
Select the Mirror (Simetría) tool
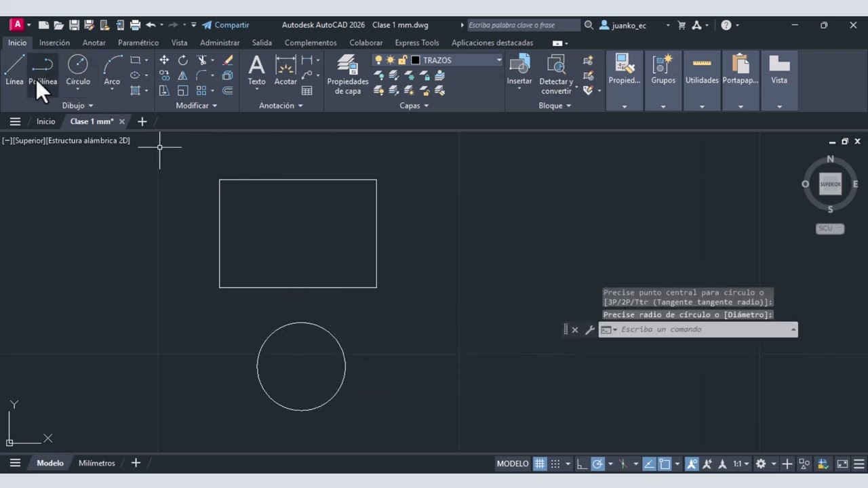click(x=182, y=75)
